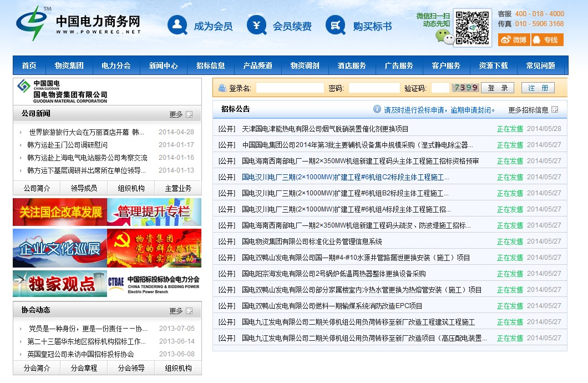
Task: Open tender 国电双鸭山燃料一期输煤系统消防改造EPC项目
Action: [x=332, y=306]
